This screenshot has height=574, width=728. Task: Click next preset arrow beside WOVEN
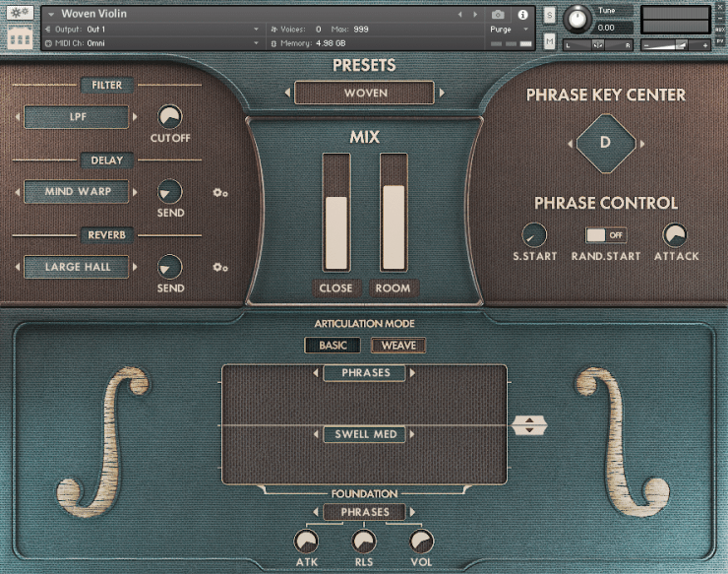click(x=442, y=94)
